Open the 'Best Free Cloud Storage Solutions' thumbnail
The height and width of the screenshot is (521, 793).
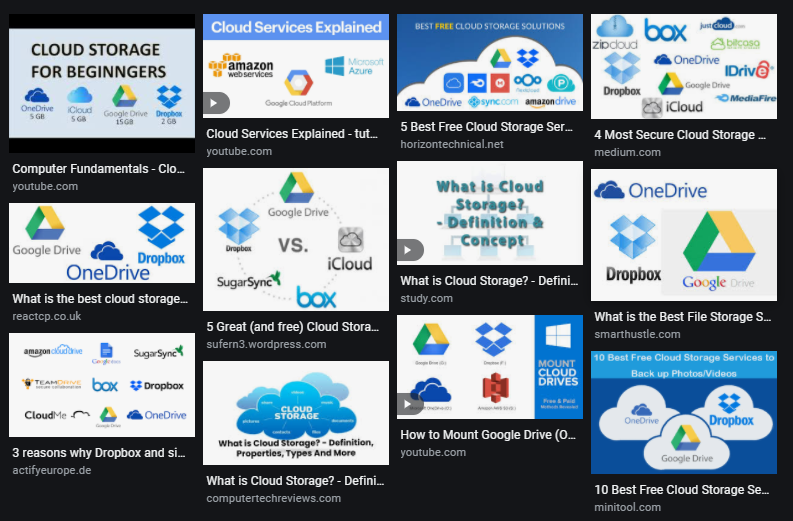(x=490, y=63)
